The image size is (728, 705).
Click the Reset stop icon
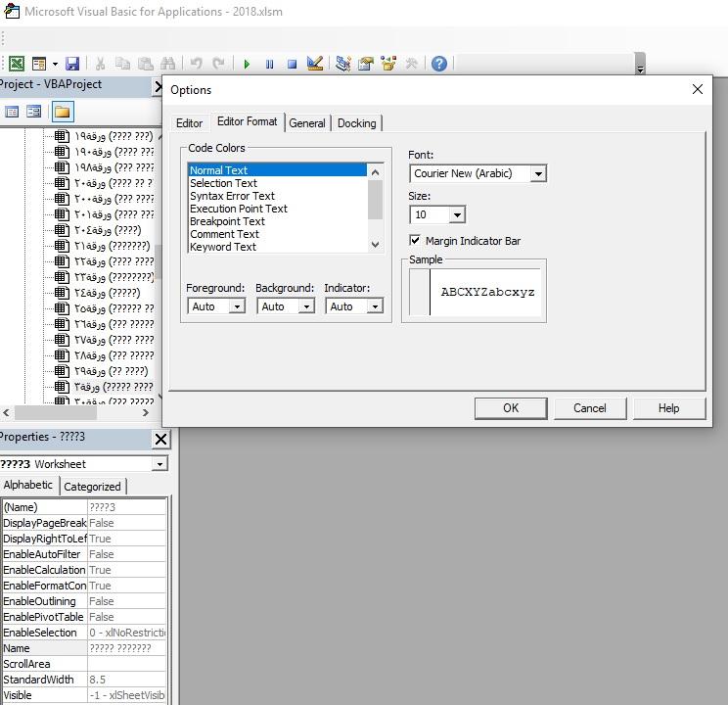(292, 64)
